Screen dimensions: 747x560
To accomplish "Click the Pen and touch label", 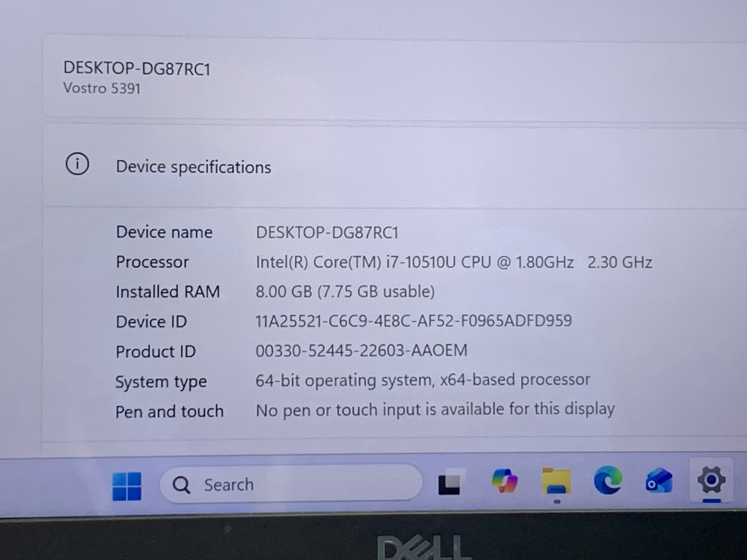I will click(169, 412).
